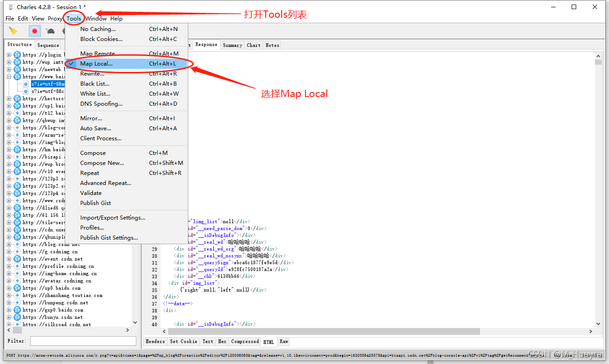
Task: Click the lightning icon beside https://avatar.csdnimg.cn
Action: (x=17, y=281)
